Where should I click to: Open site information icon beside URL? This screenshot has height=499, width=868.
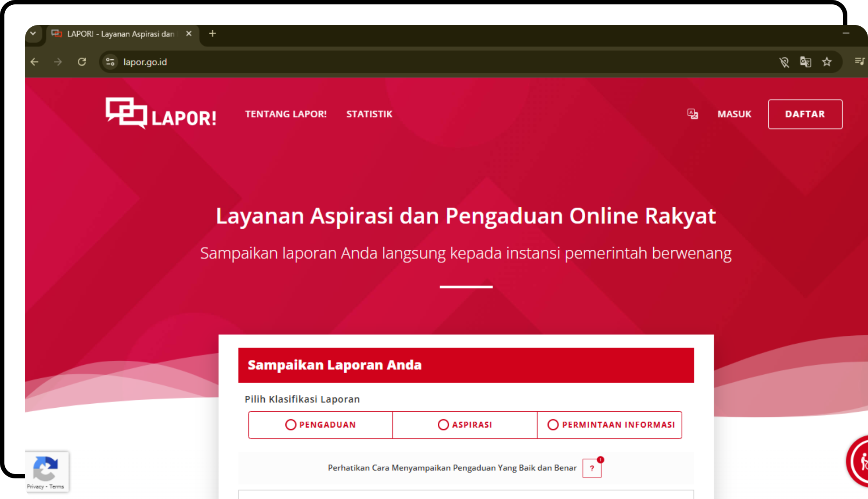pyautogui.click(x=110, y=62)
